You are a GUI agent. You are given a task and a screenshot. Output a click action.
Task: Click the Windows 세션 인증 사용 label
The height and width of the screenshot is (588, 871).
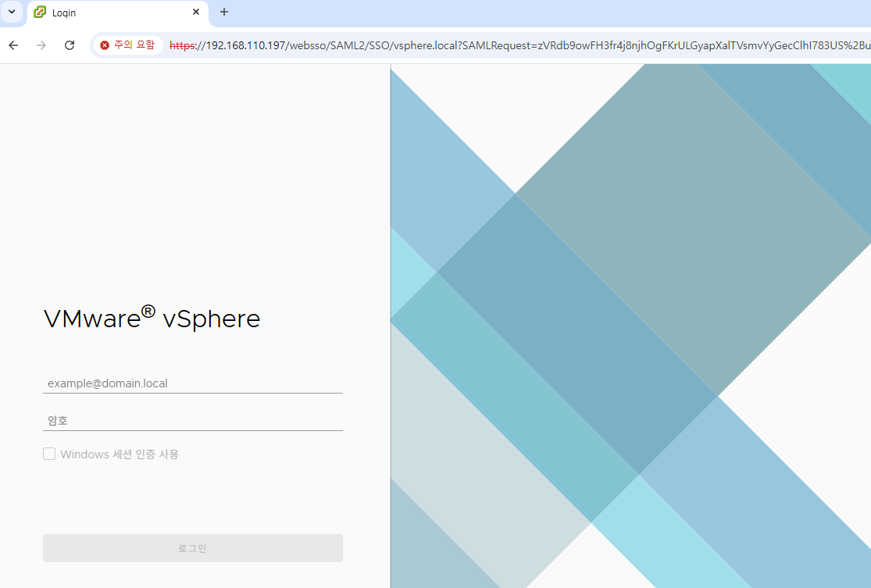click(120, 454)
